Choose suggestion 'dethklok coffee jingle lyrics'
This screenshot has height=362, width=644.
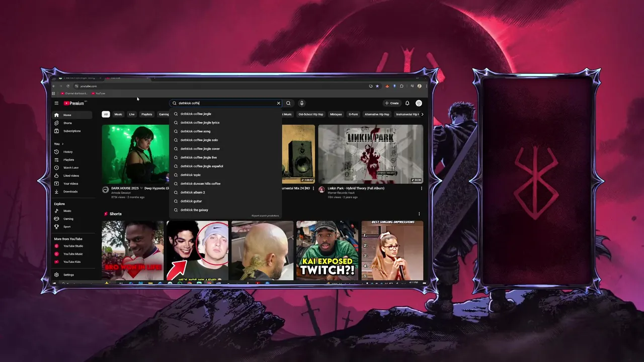click(x=225, y=123)
